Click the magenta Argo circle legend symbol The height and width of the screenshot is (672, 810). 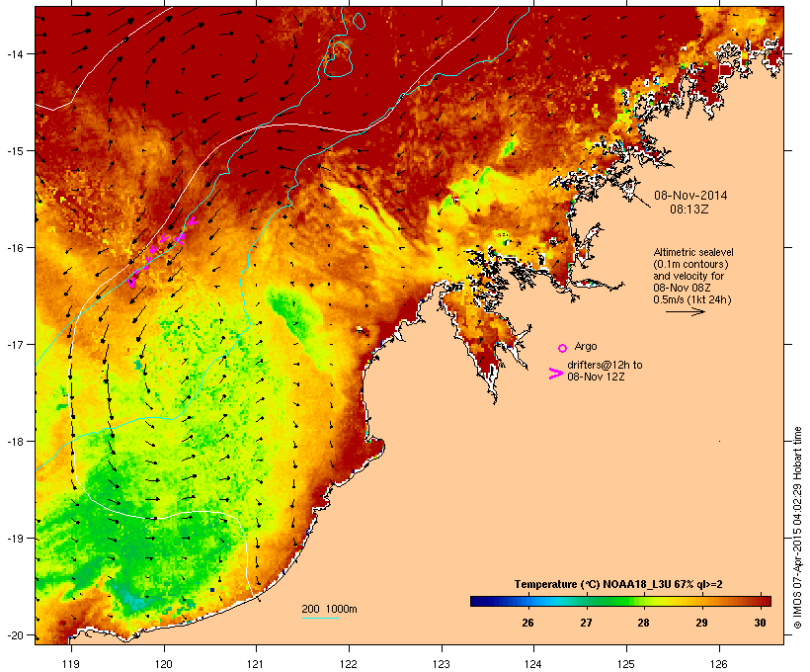click(563, 348)
